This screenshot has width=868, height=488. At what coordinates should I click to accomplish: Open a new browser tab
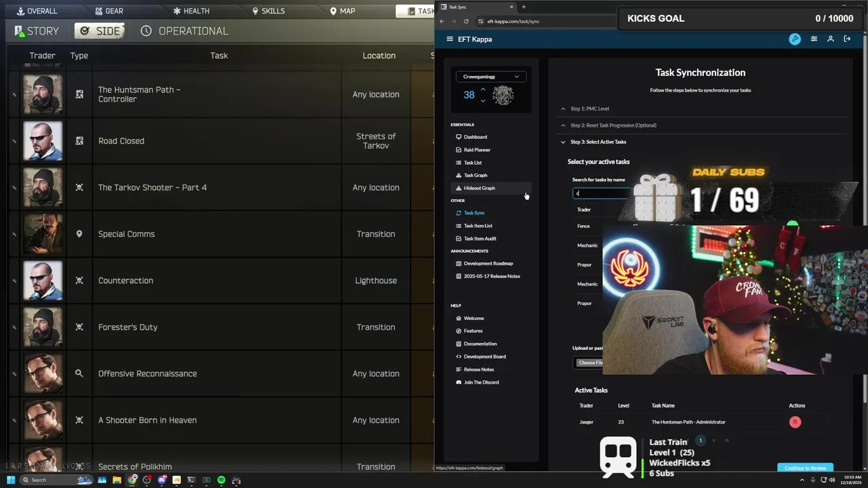[x=524, y=7]
